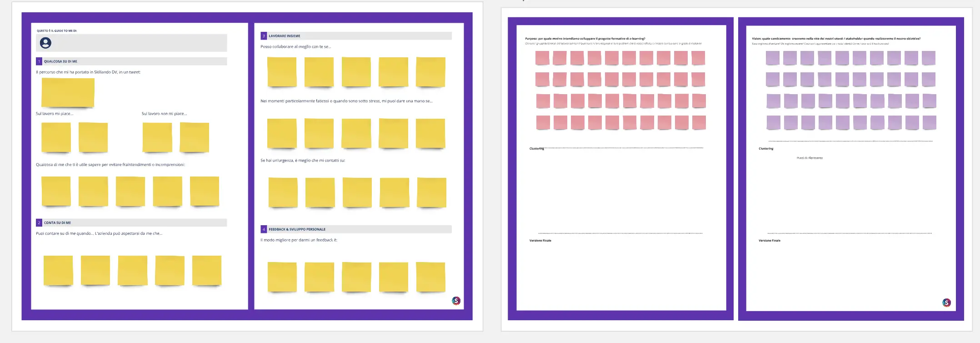Click the 'Sul lavoro non mi piace...' prompt
This screenshot has width=980, height=343.
tap(164, 114)
